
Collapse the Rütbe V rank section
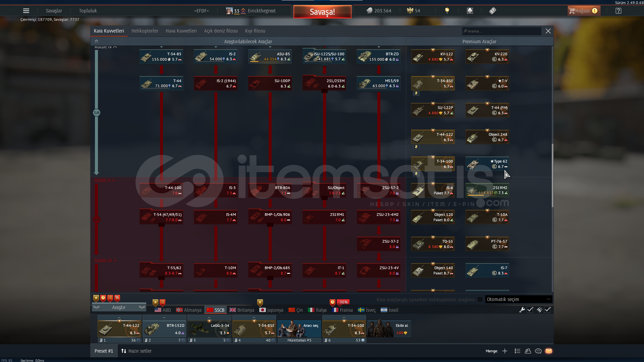pyautogui.click(x=114, y=180)
